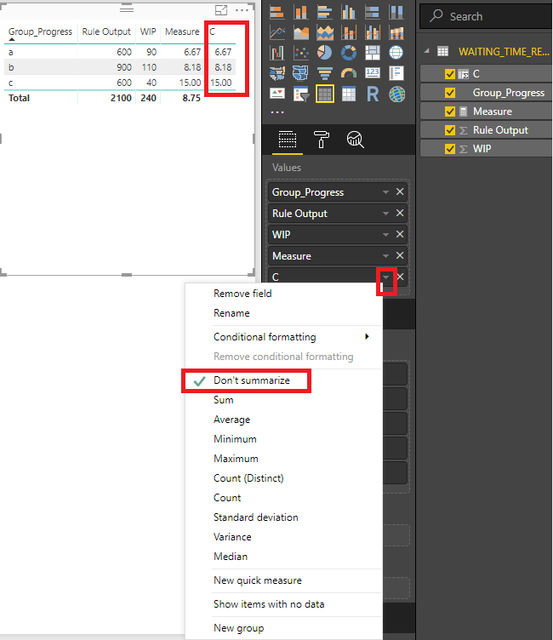This screenshot has height=640, width=553.
Task: Select the waterfall chart visual
Action: pos(277,53)
